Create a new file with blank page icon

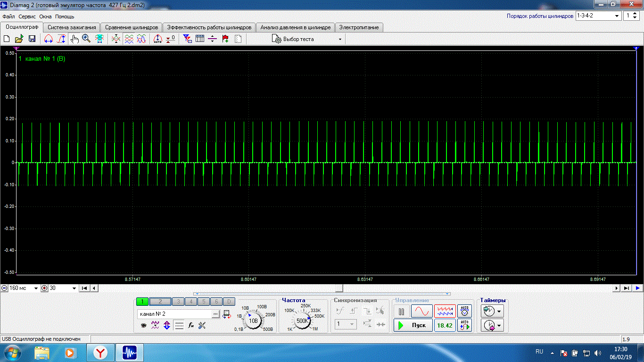point(7,39)
